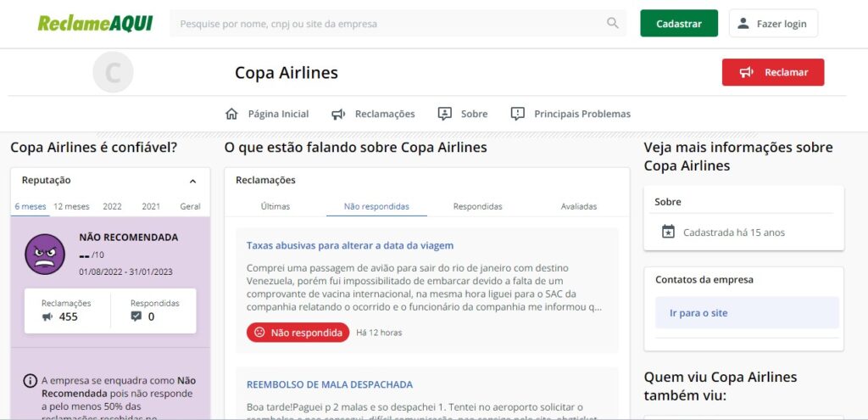
Task: Click the Página Inicial home icon
Action: 231,114
